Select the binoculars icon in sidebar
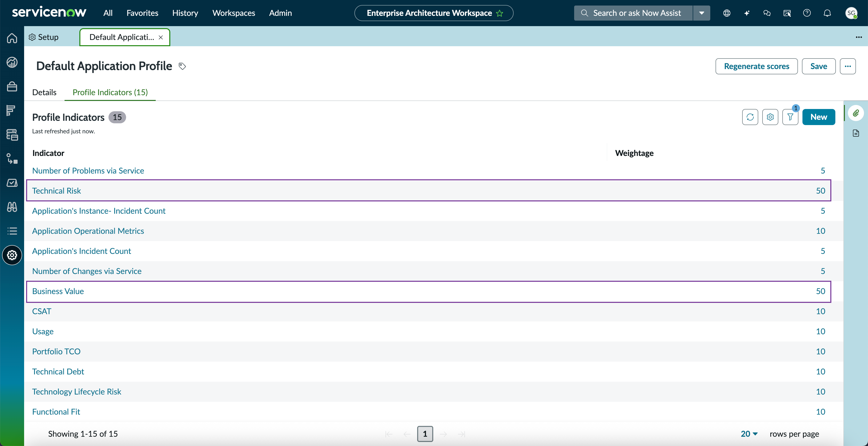Image resolution: width=868 pixels, height=446 pixels. tap(12, 207)
